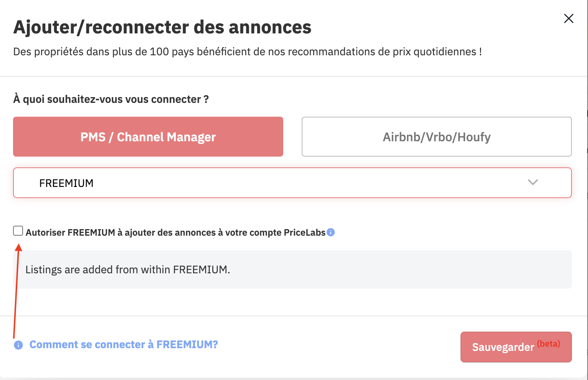Click the Sauvegarder button
Image resolution: width=588 pixels, height=380 pixels.
coord(516,347)
